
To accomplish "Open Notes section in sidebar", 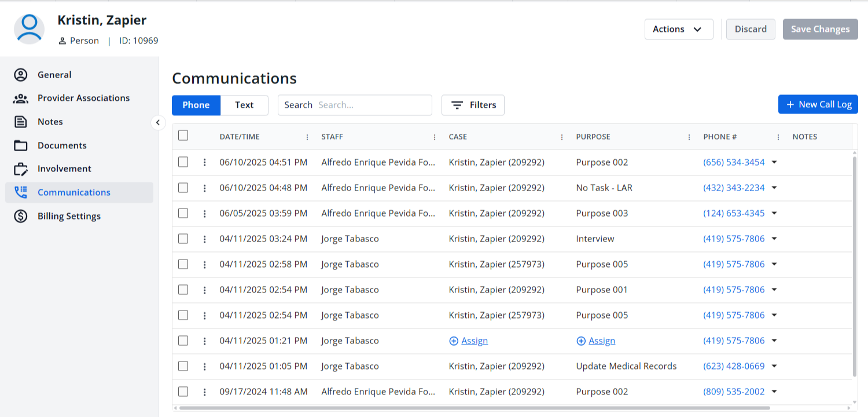I will (x=79, y=122).
